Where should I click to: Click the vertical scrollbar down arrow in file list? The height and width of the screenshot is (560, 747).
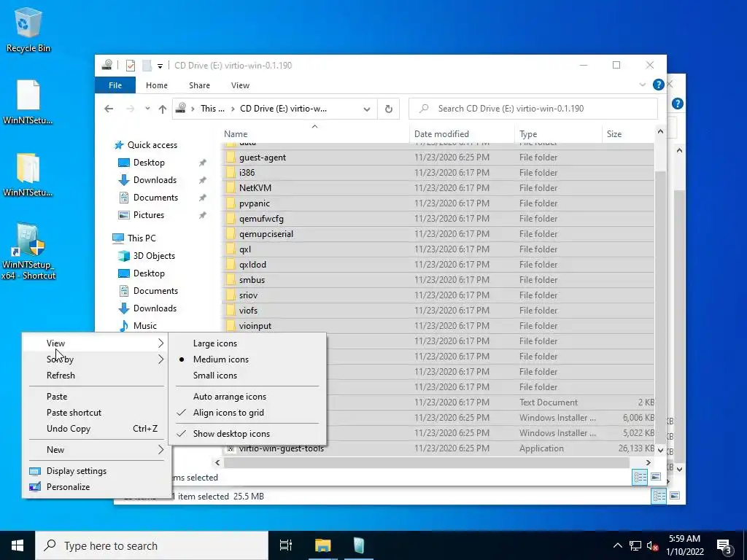point(660,450)
